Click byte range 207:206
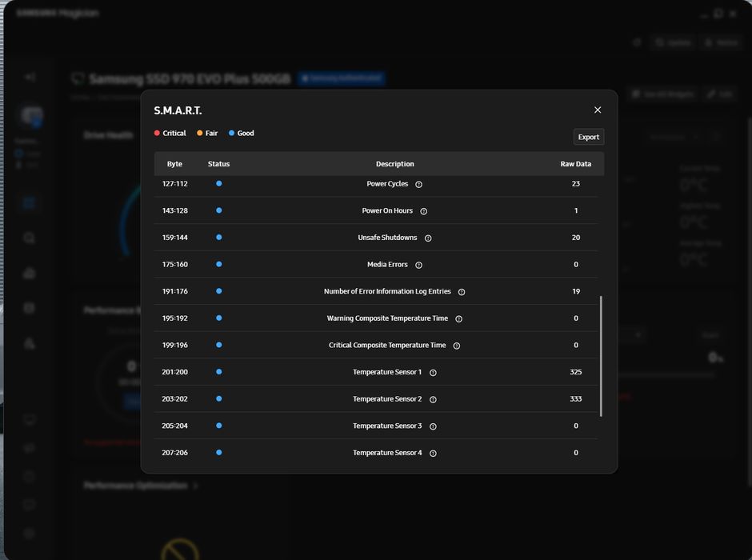The image size is (752, 560). (174, 452)
